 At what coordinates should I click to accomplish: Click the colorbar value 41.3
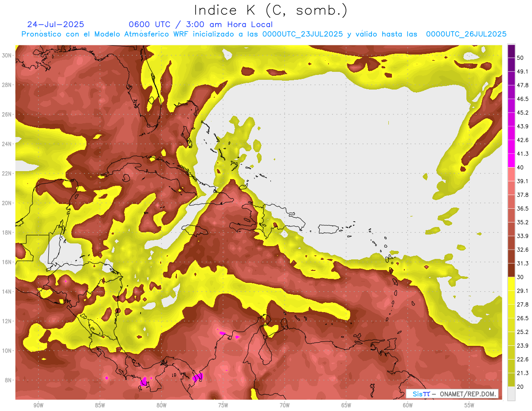coord(523,154)
